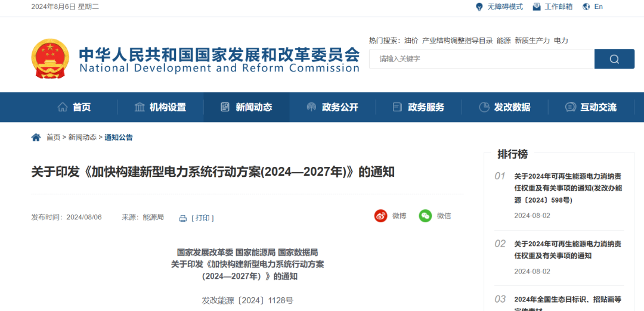Click the breadcrumb link 新闻动态
Image resolution: width=644 pixels, height=311 pixels.
click(x=82, y=138)
